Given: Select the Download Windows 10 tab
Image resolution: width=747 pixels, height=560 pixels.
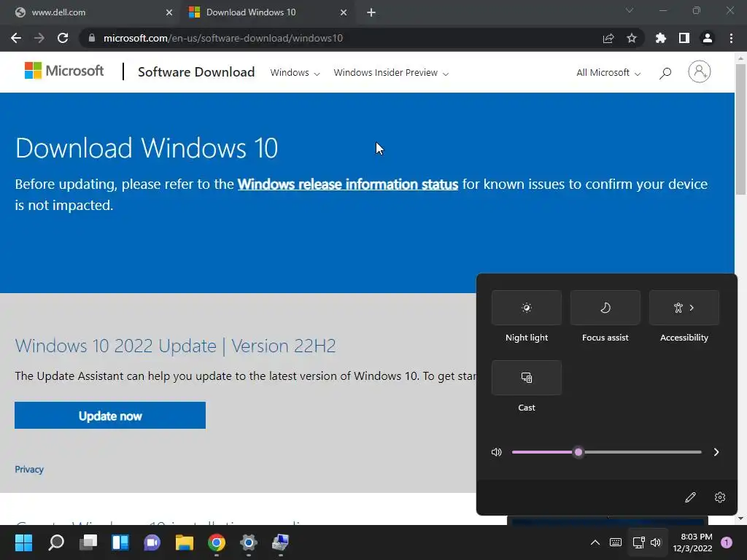Looking at the screenshot, I should [267, 12].
